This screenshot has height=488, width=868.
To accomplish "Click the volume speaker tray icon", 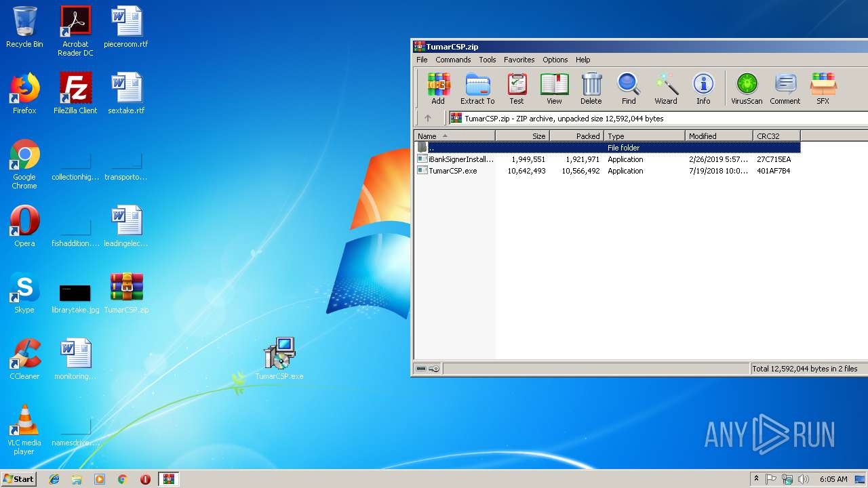I will point(804,479).
